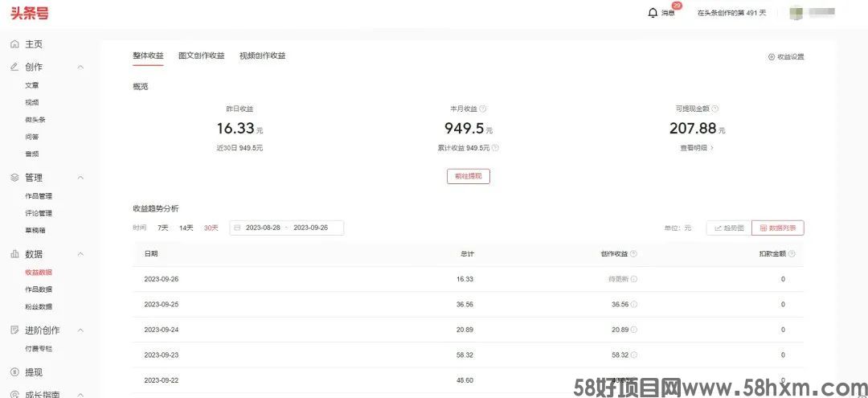Open 微头条 in the sidebar
Viewport: 868px width, 398px height.
pos(35,120)
